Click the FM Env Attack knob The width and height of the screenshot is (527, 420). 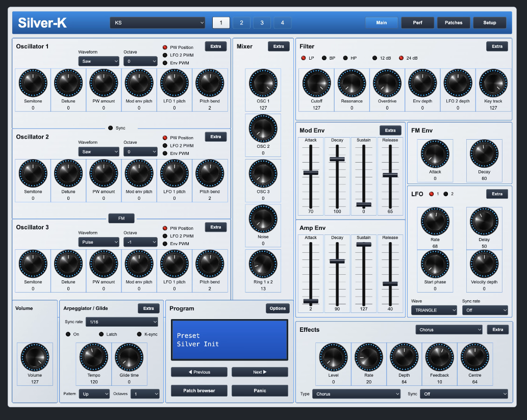click(x=435, y=154)
